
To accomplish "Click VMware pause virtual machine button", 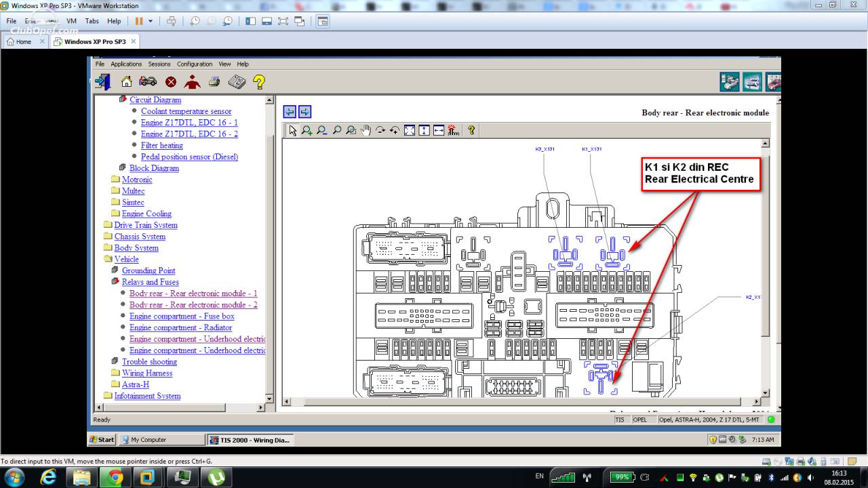I will pyautogui.click(x=139, y=21).
